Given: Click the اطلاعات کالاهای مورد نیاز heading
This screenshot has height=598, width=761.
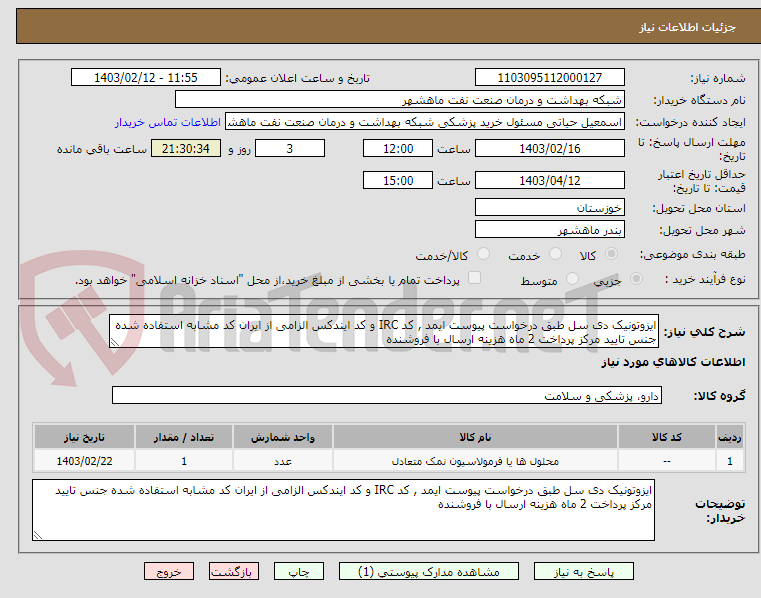Looking at the screenshot, I should (673, 362).
